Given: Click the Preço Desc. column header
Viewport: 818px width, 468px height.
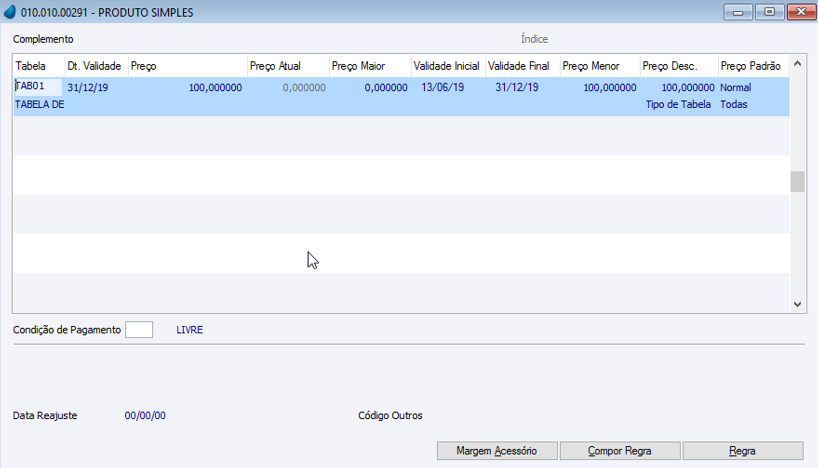Looking at the screenshot, I should (679, 66).
